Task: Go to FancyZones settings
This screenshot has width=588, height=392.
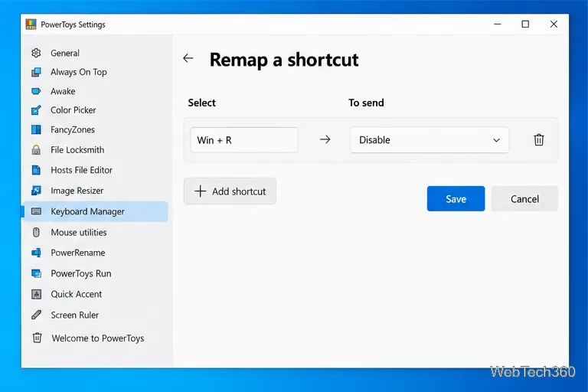Action: point(96,130)
